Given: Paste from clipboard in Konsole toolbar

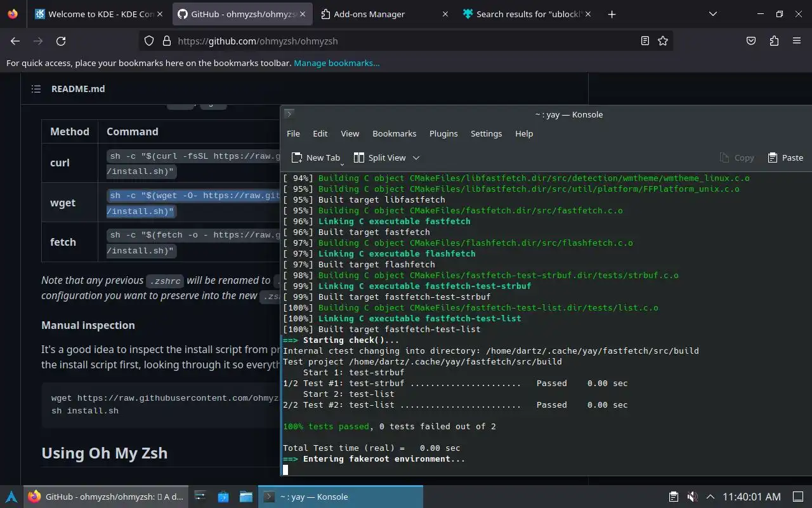Looking at the screenshot, I should click(x=785, y=157).
